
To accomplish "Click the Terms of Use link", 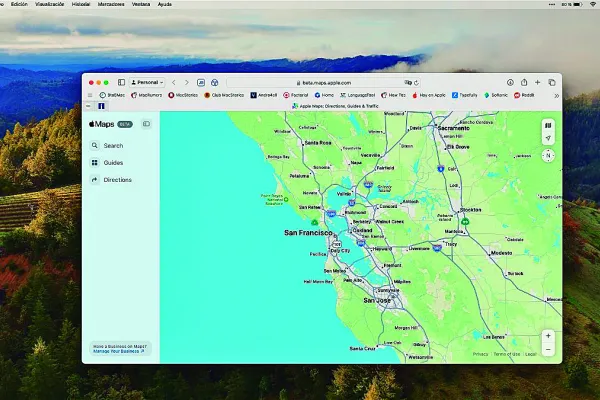I will tap(506, 354).
